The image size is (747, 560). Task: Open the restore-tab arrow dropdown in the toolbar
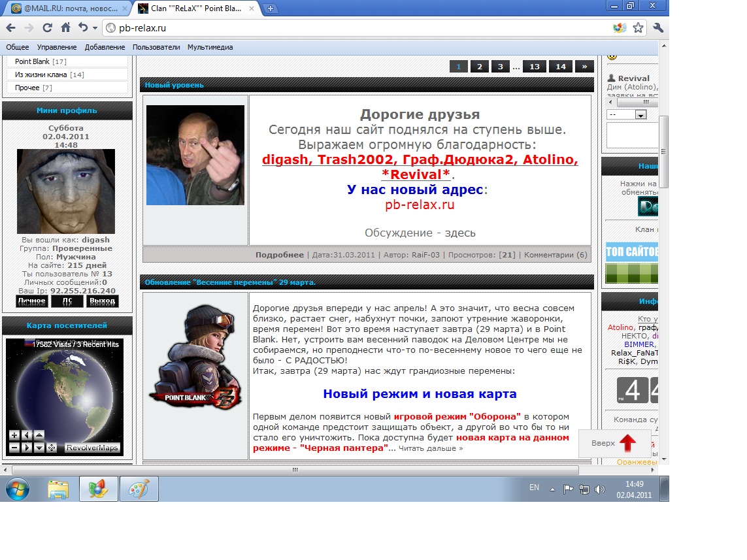click(95, 28)
